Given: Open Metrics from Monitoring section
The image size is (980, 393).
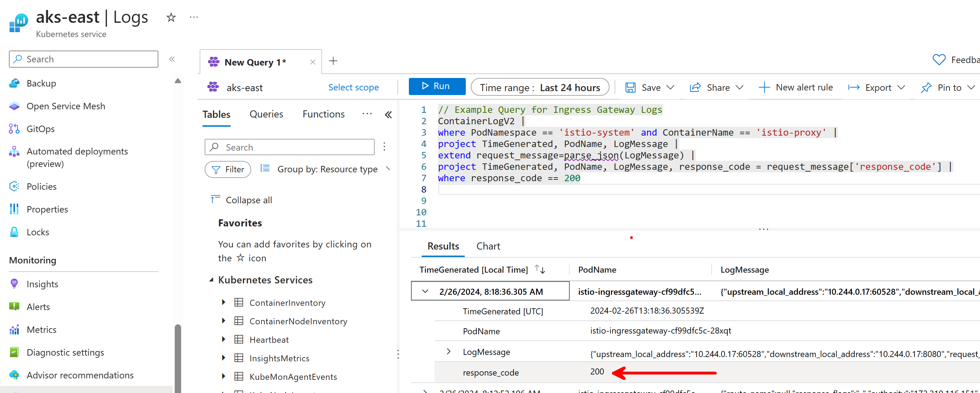Looking at the screenshot, I should 41,330.
